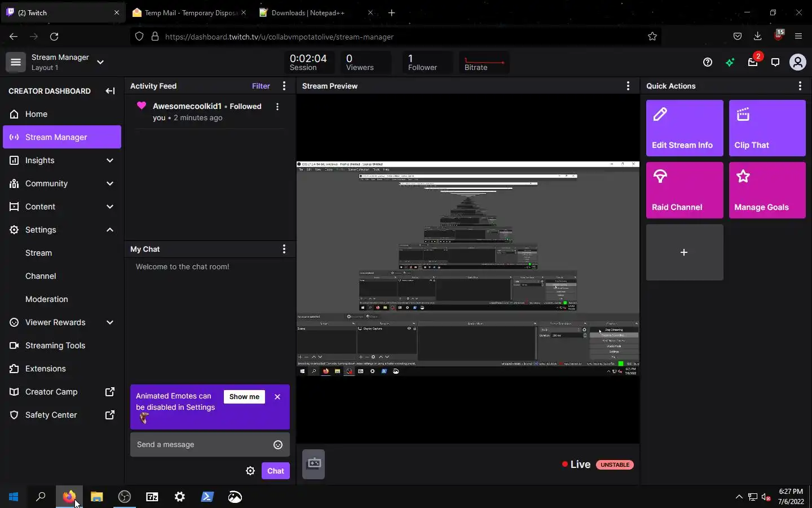Click the purple Chat send button
Viewport: 812px width, 508px height.
276,471
